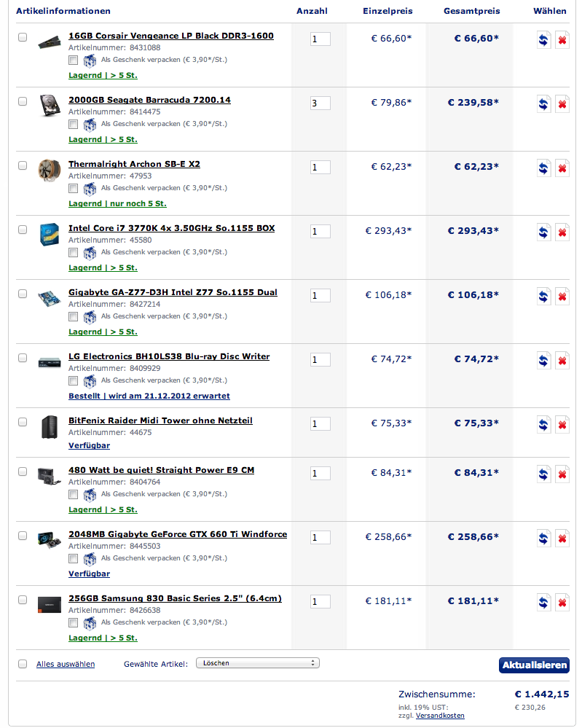582x728 pixels.
Task: Click gift box icon under Thermalright Archon
Action: 90,189
